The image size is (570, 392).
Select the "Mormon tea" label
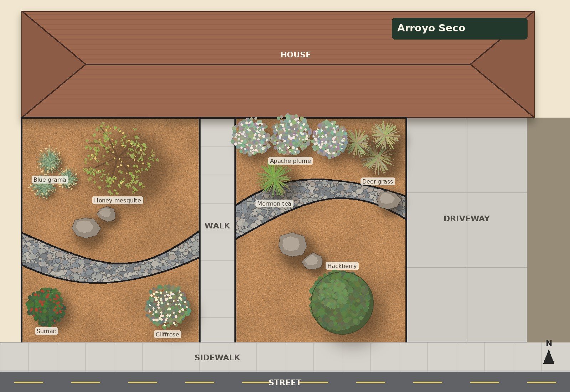tap(274, 203)
